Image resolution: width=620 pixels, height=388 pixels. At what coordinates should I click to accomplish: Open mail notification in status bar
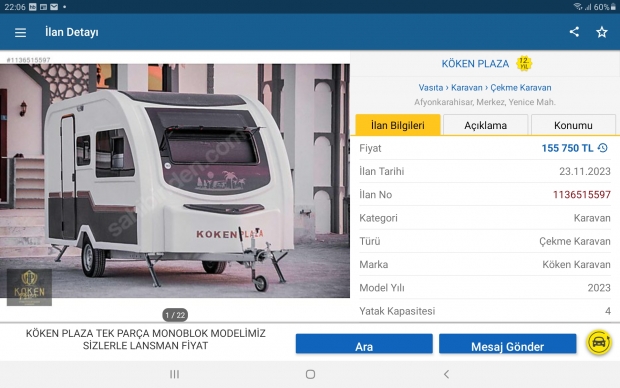click(54, 7)
